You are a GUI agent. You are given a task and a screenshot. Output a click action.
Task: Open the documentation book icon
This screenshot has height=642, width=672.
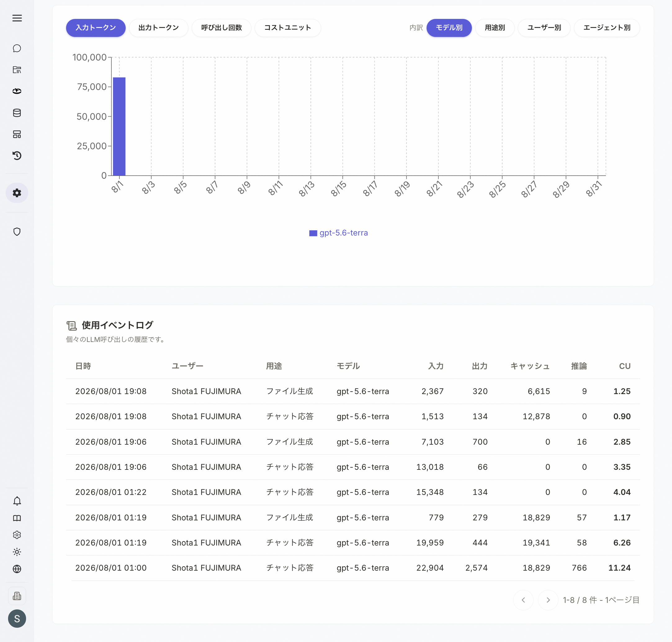pos(17,518)
